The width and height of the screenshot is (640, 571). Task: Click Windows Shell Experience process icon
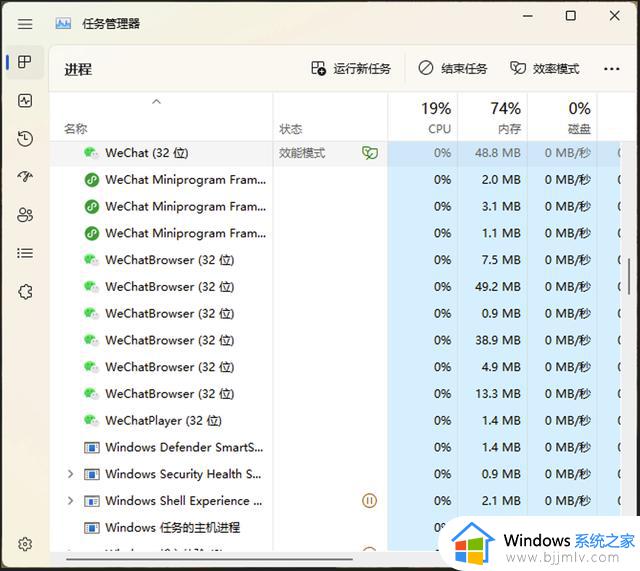(91, 501)
